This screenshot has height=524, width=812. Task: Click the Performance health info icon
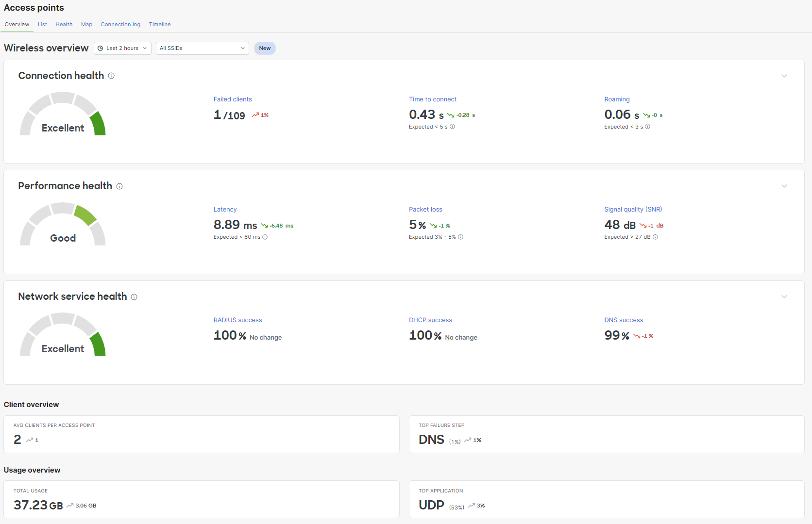[x=119, y=186]
